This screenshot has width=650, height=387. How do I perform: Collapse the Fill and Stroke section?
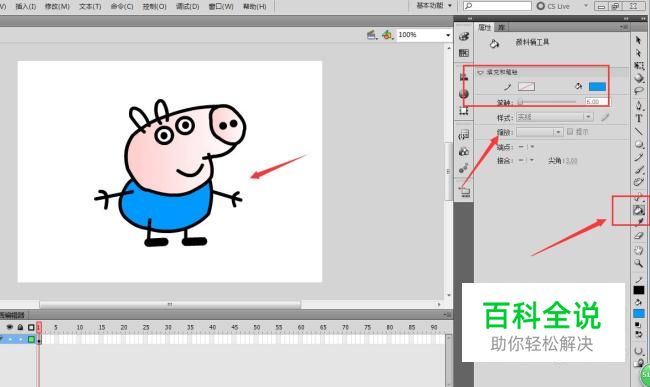[x=480, y=72]
